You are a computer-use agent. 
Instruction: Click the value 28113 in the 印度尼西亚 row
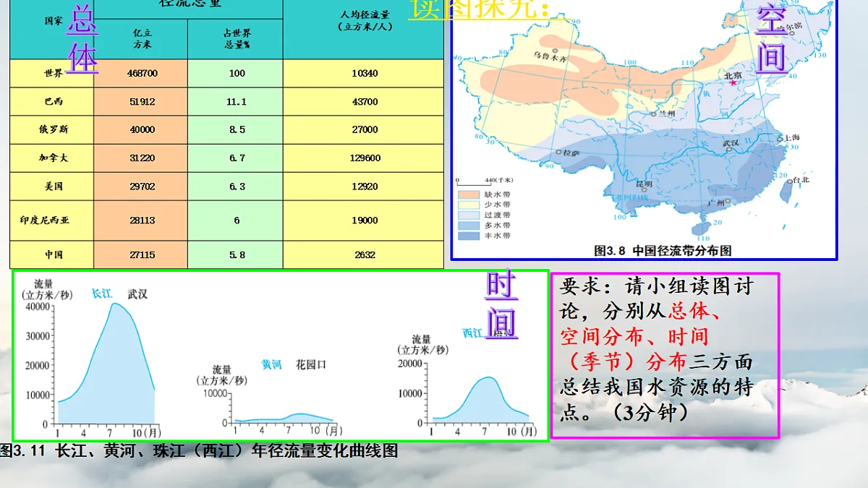pyautogui.click(x=142, y=221)
